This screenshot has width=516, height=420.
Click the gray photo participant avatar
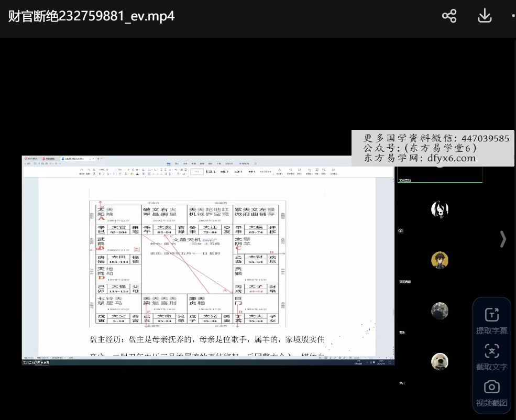[x=440, y=311]
